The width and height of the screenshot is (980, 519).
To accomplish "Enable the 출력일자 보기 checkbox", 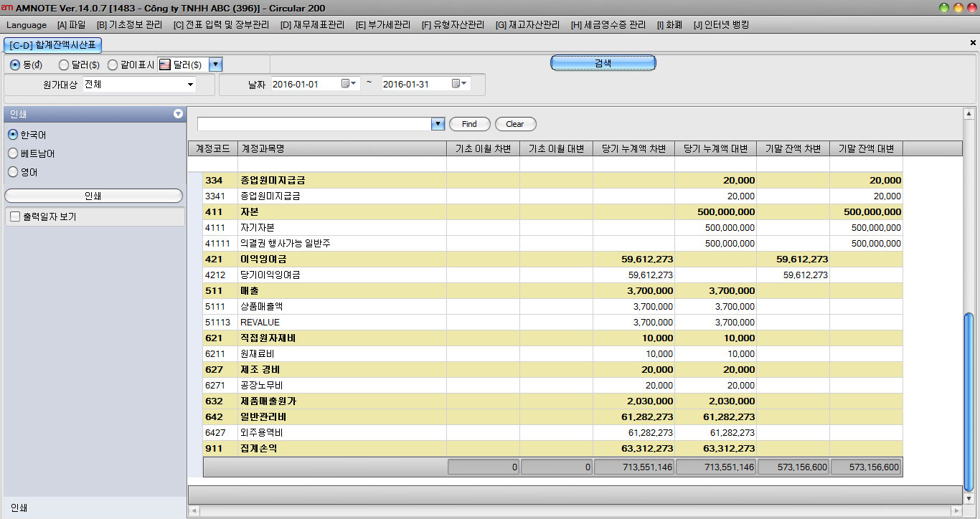I will tap(14, 216).
